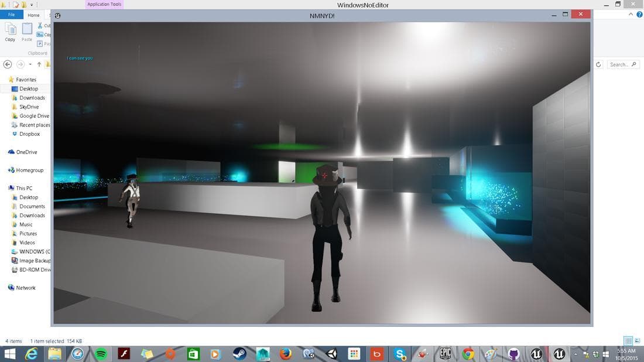
Task: Open Videos under This PC
Action: click(23, 243)
